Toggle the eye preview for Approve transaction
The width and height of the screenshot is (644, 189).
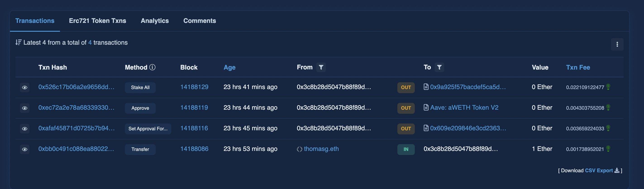click(x=24, y=108)
